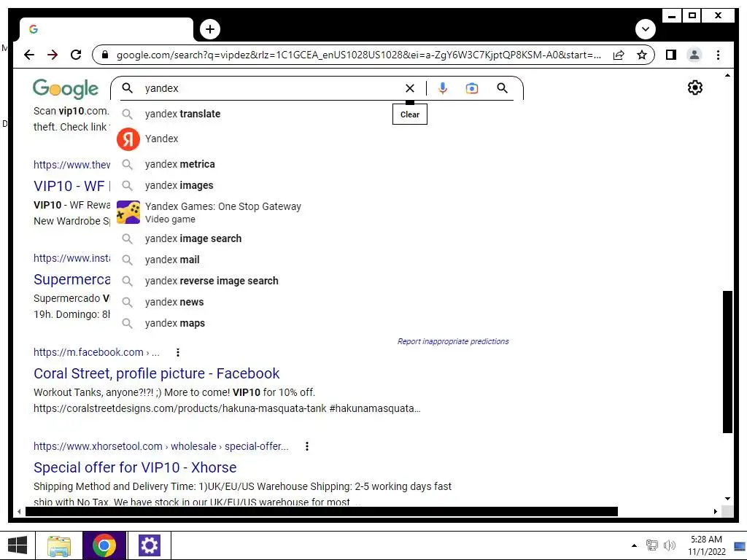Image resolution: width=747 pixels, height=560 pixels.
Task: View site information lock icon
Action: coord(105,55)
